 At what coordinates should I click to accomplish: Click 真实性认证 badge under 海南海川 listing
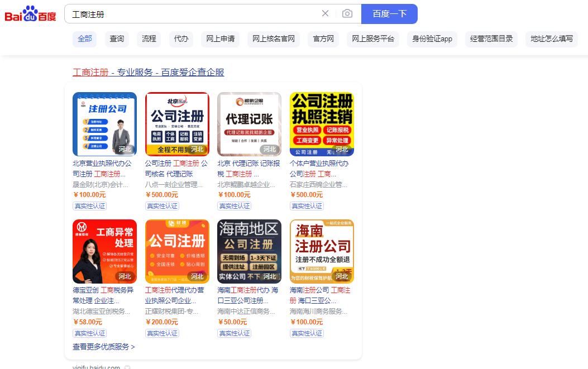[x=307, y=333]
